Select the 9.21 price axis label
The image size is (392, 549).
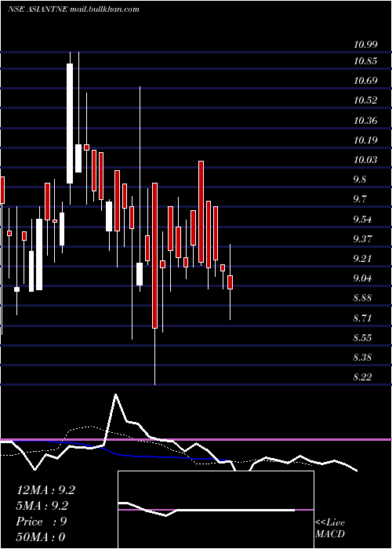[362, 259]
